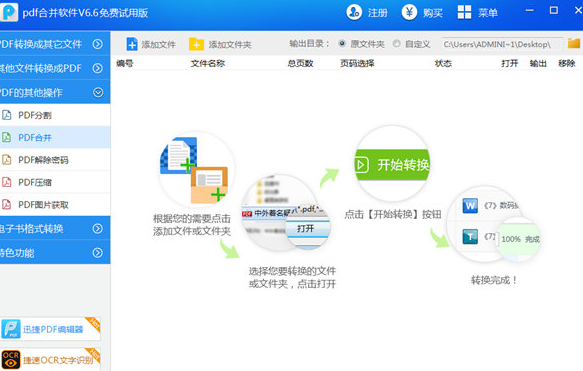This screenshot has height=371, width=583.
Task: Click the 编号 column header
Action: pos(125,63)
